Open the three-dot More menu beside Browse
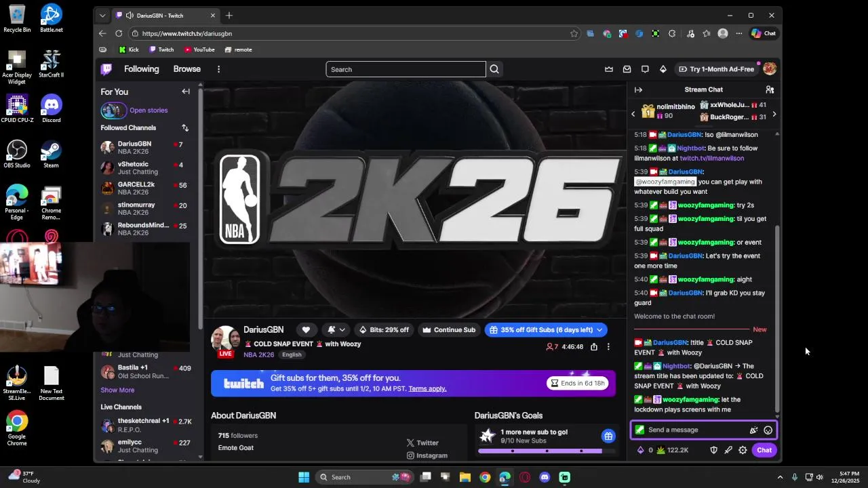 [218, 69]
